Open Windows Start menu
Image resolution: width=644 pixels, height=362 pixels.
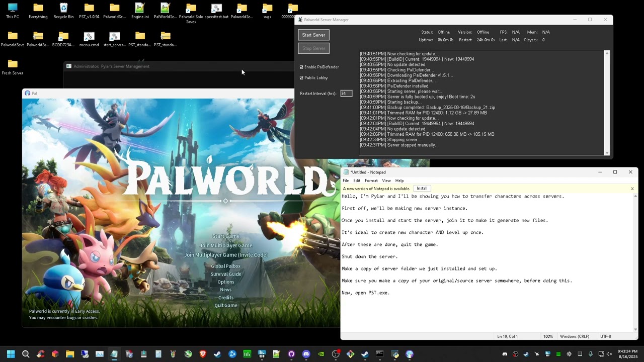[x=11, y=354]
